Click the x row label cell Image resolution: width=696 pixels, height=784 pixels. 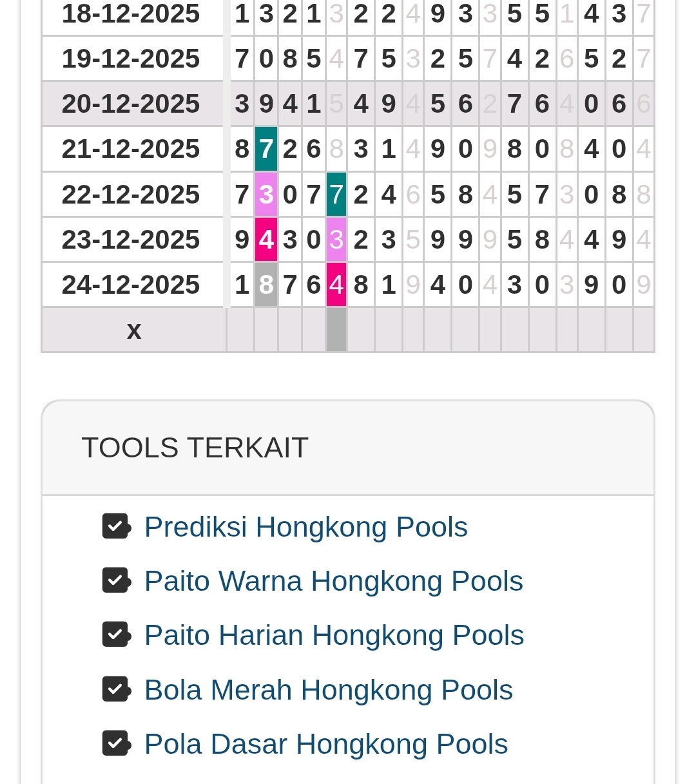133,330
